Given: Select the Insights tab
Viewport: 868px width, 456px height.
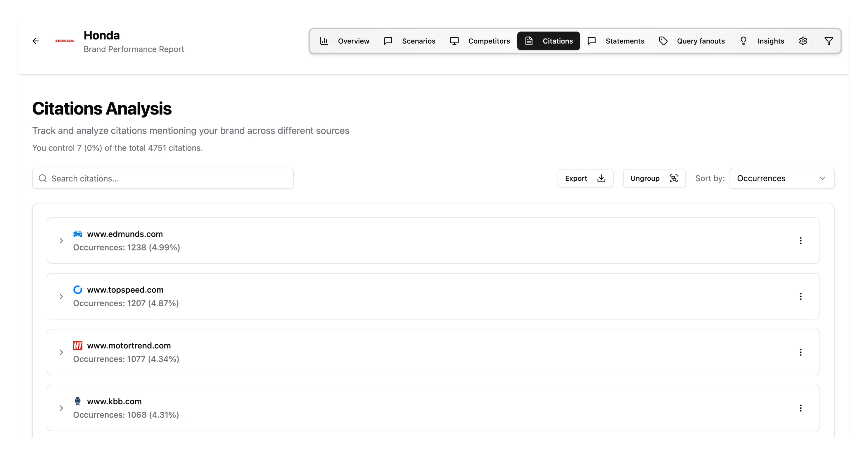Looking at the screenshot, I should (762, 41).
